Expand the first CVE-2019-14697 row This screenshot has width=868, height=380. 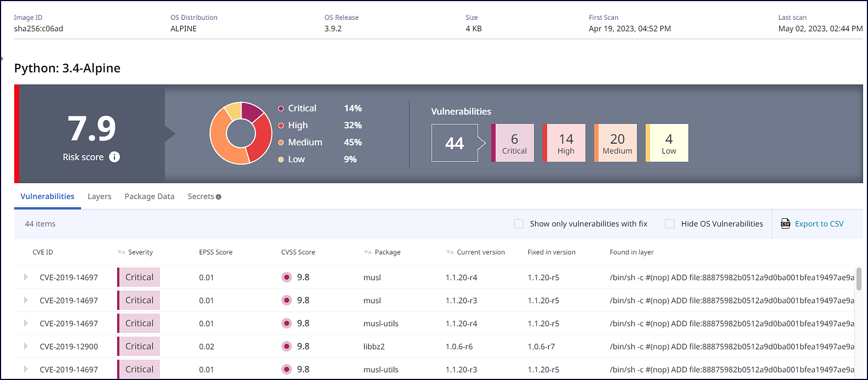26,277
